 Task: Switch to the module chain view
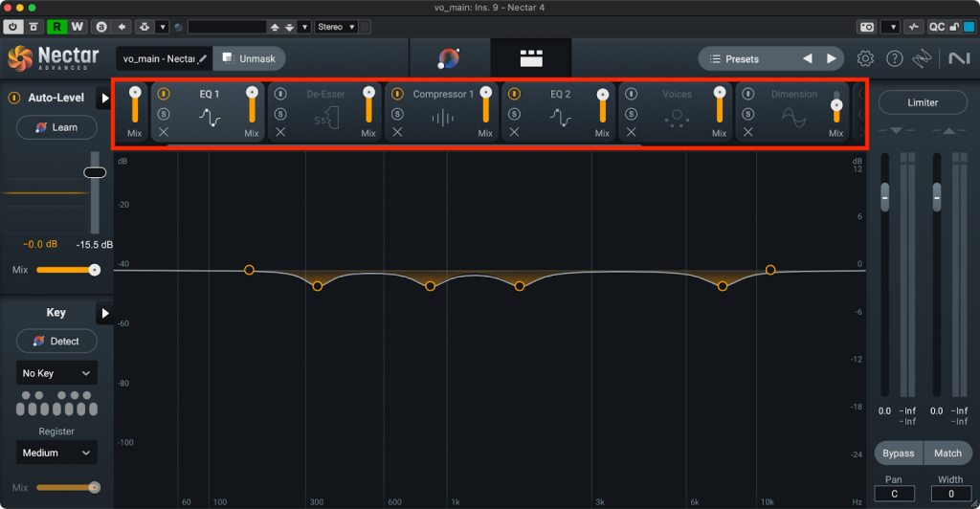coord(530,58)
